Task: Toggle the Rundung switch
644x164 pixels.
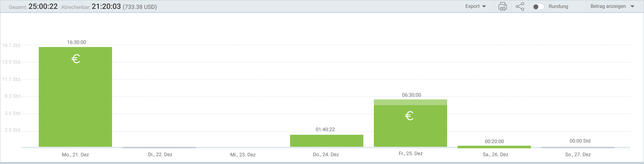Action: click(538, 7)
